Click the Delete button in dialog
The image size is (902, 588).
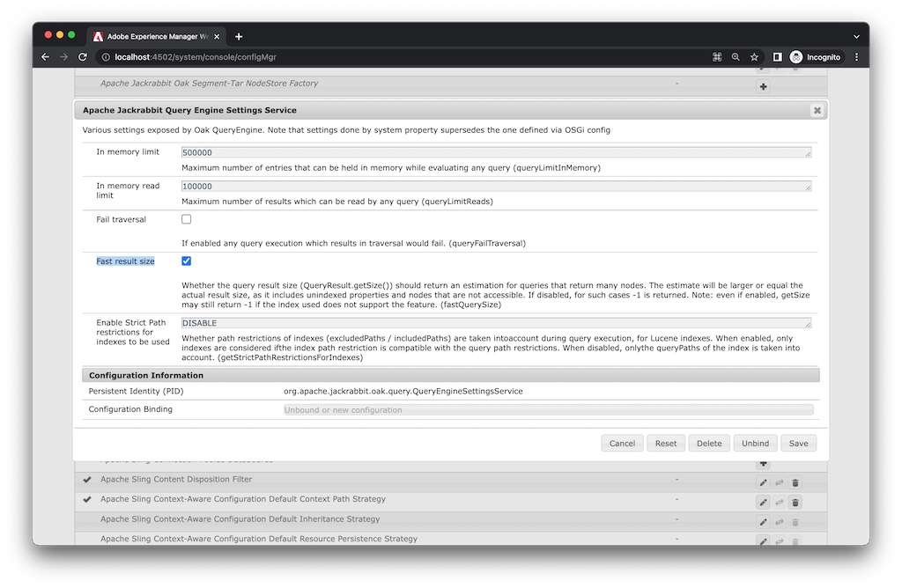709,443
